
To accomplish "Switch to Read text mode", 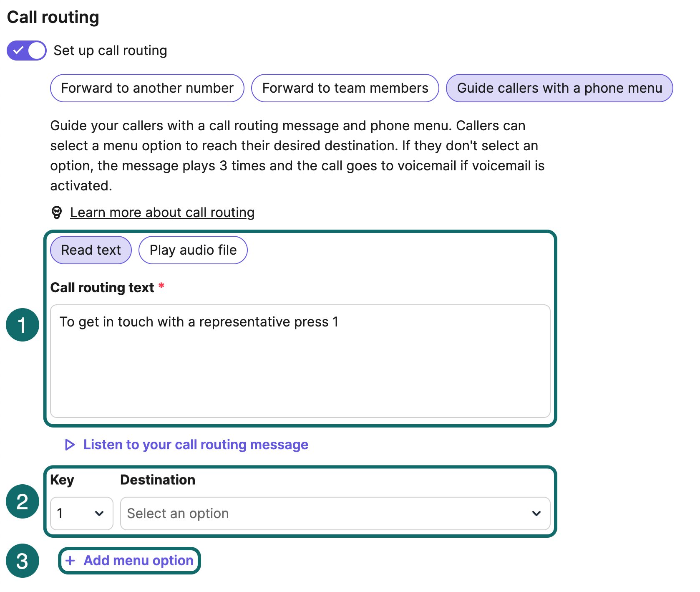I will [91, 250].
